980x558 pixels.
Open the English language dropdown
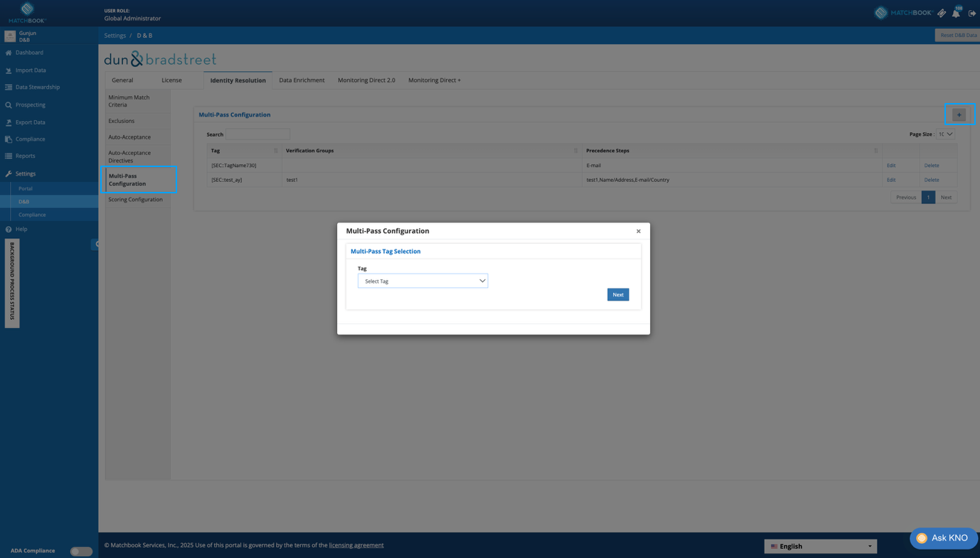click(820, 546)
